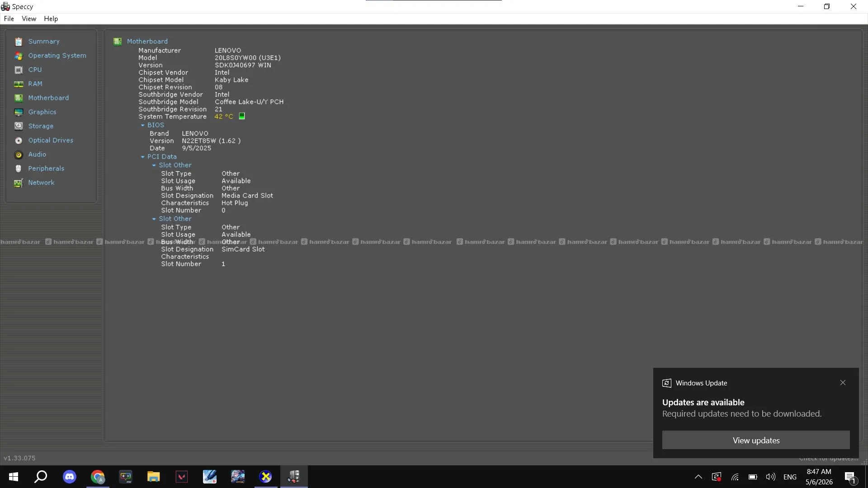Switch to Google Chrome on the taskbar
Image resolution: width=868 pixels, height=488 pixels.
pos(98,477)
